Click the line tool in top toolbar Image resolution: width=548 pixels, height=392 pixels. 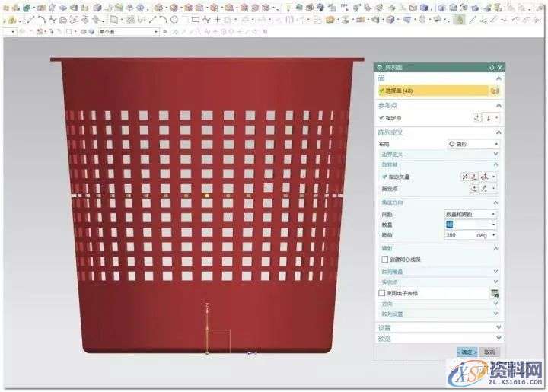[153, 19]
